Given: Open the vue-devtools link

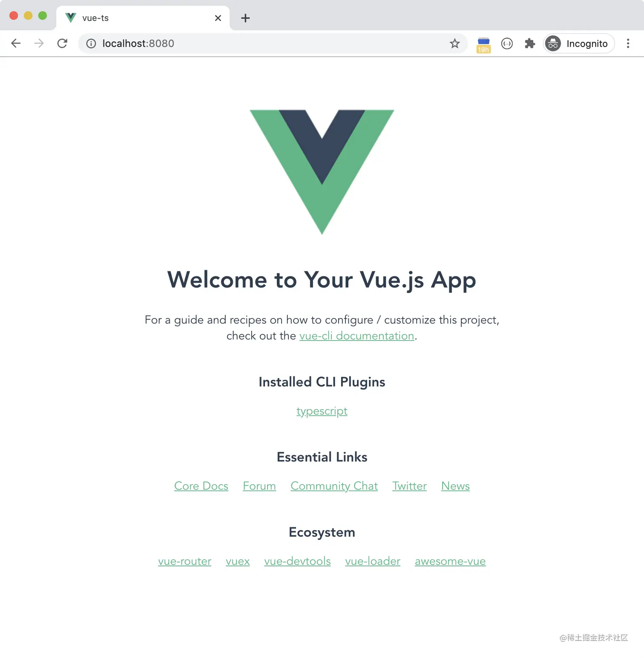Looking at the screenshot, I should [x=297, y=561].
